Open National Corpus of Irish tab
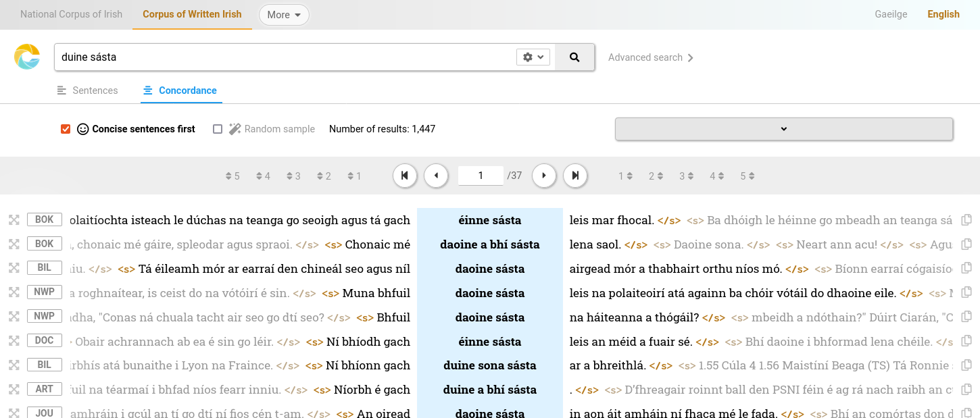The width and height of the screenshot is (980, 418). [x=71, y=14]
